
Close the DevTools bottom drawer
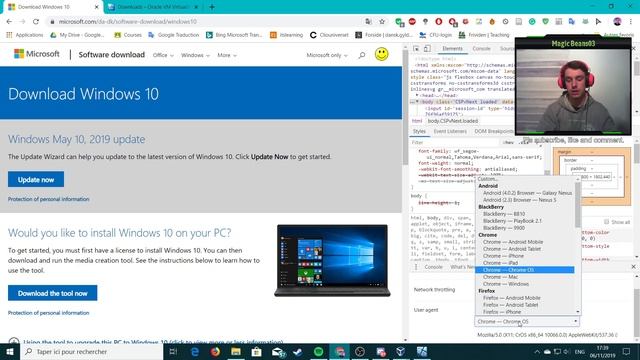pos(633,267)
